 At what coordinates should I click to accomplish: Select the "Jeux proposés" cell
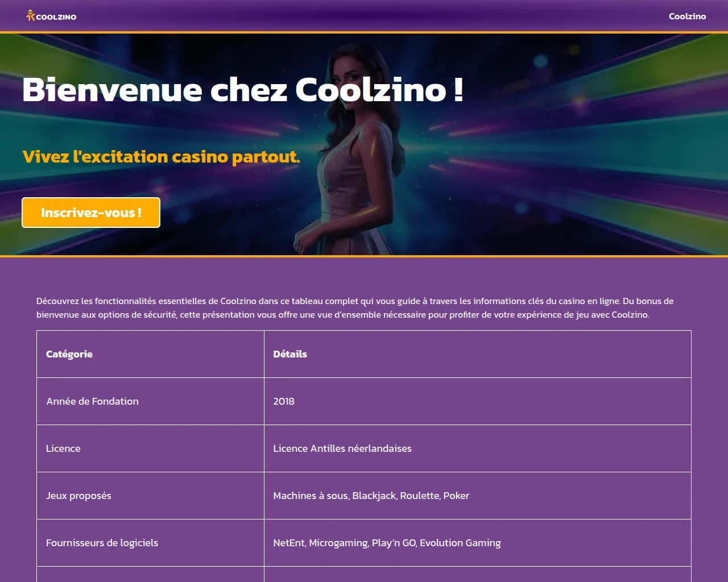[x=150, y=496]
